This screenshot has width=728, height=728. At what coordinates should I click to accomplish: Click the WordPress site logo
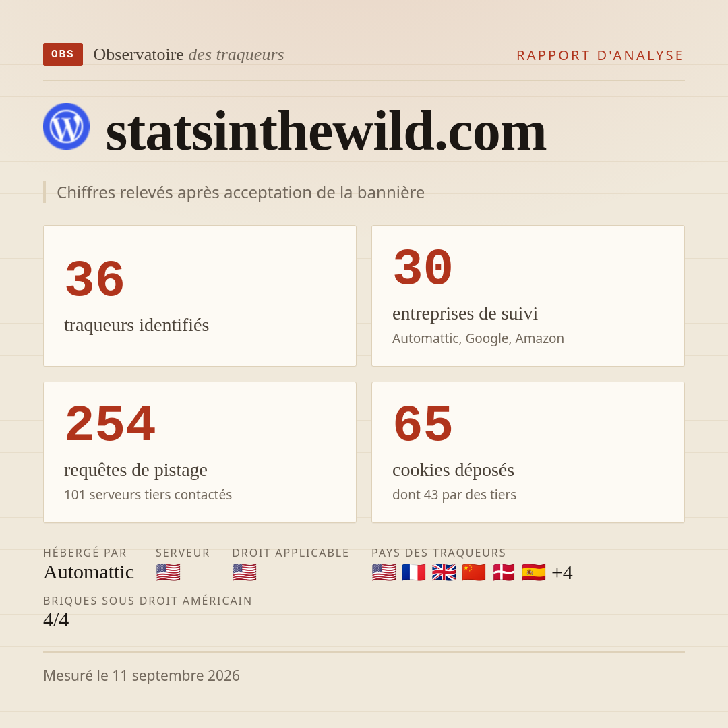click(66, 126)
